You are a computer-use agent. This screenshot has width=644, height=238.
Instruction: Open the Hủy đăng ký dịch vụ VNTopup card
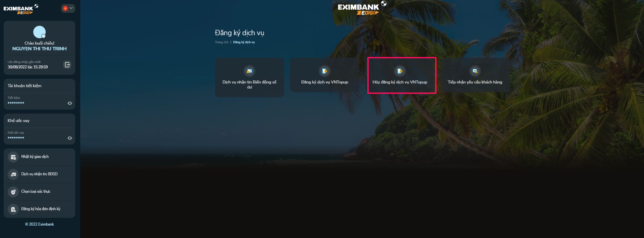click(402, 75)
